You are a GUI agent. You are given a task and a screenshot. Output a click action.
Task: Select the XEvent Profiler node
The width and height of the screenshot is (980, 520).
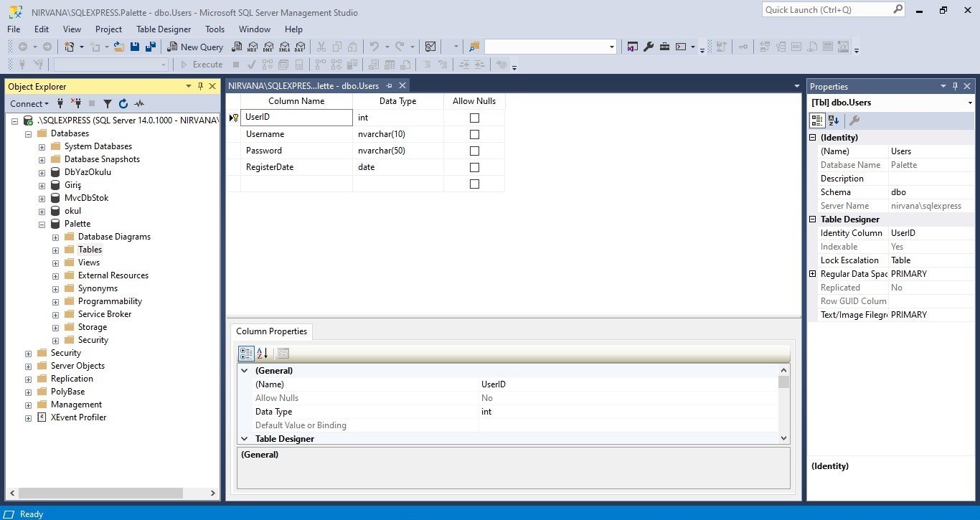pyautogui.click(x=78, y=417)
